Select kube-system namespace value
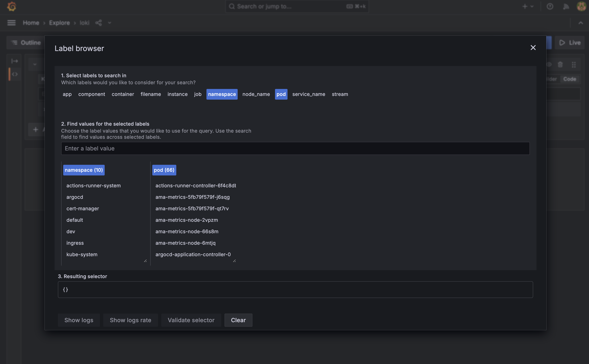 coord(82,255)
